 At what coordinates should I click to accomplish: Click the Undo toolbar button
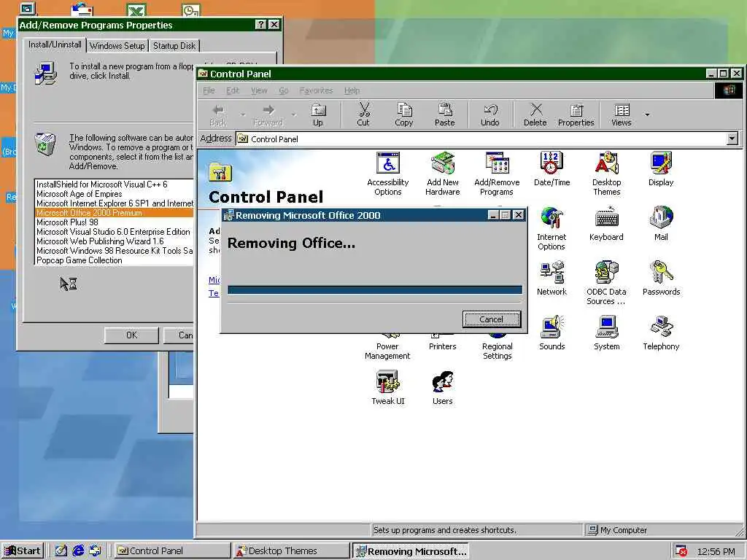pos(489,114)
